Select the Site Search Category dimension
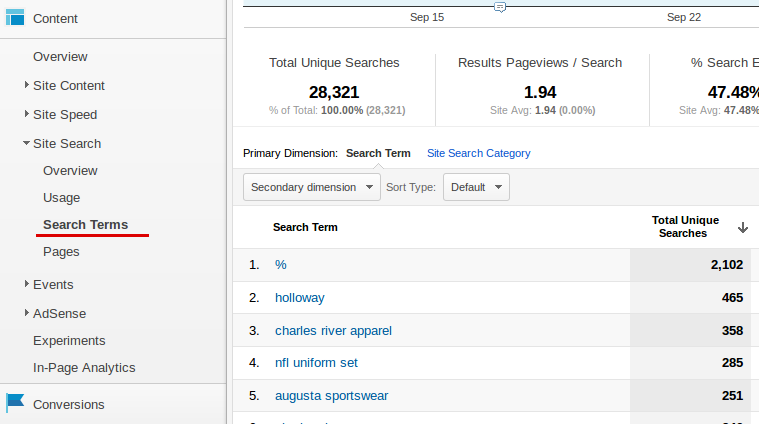Image resolution: width=759 pixels, height=424 pixels. [478, 153]
